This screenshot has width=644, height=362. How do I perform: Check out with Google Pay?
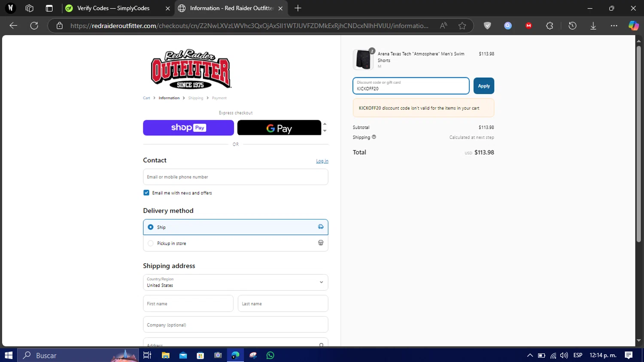(279, 128)
